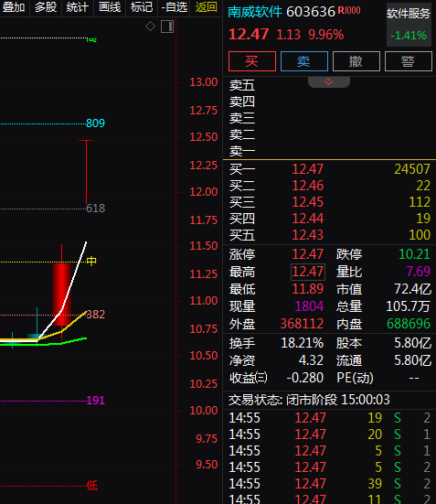Click 买一 volume 24507
Image resolution: width=436 pixels, height=504 pixels.
[x=412, y=169]
